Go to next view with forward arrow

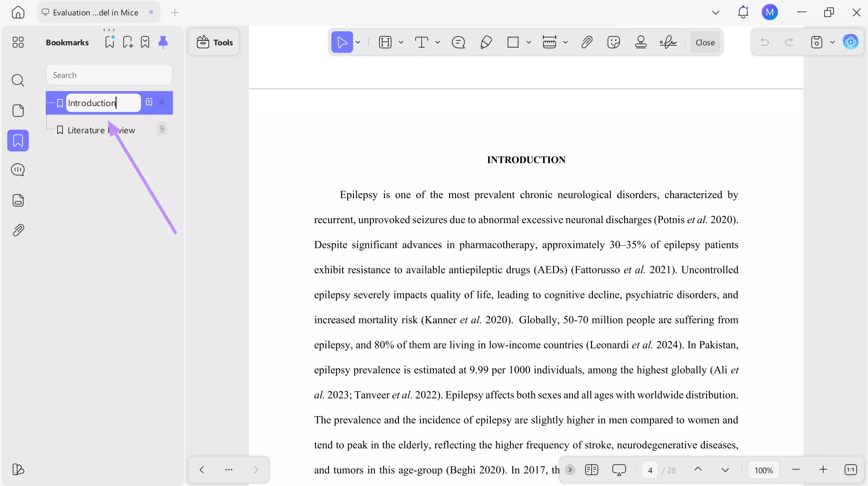(x=256, y=470)
